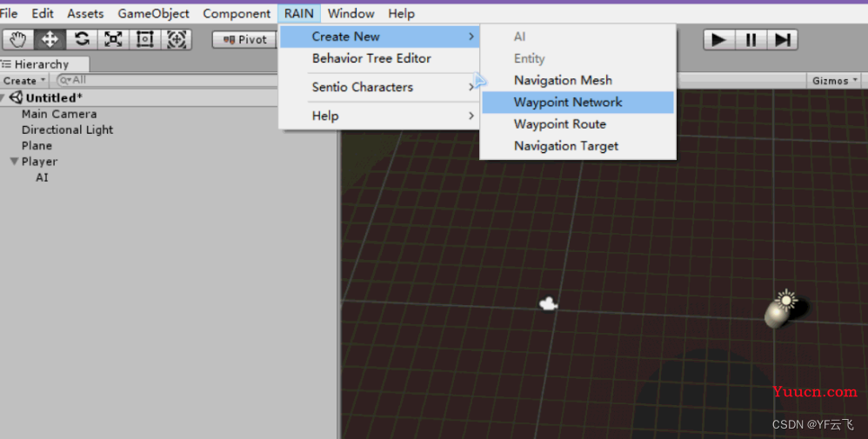Select the combined Transform tool

177,39
